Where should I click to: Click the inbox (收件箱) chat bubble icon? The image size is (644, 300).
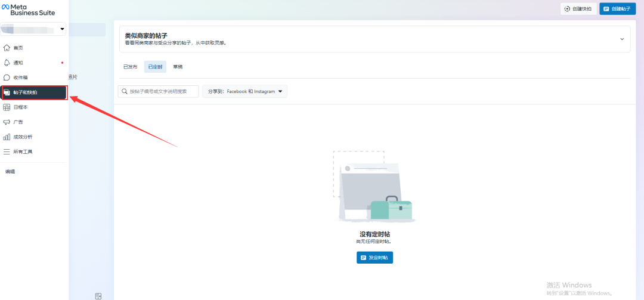point(7,78)
